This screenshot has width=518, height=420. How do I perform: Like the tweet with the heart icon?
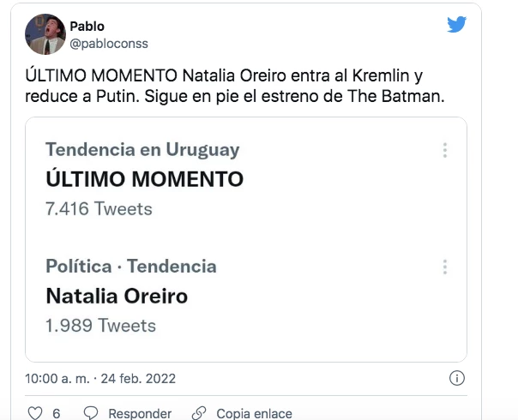(x=34, y=413)
